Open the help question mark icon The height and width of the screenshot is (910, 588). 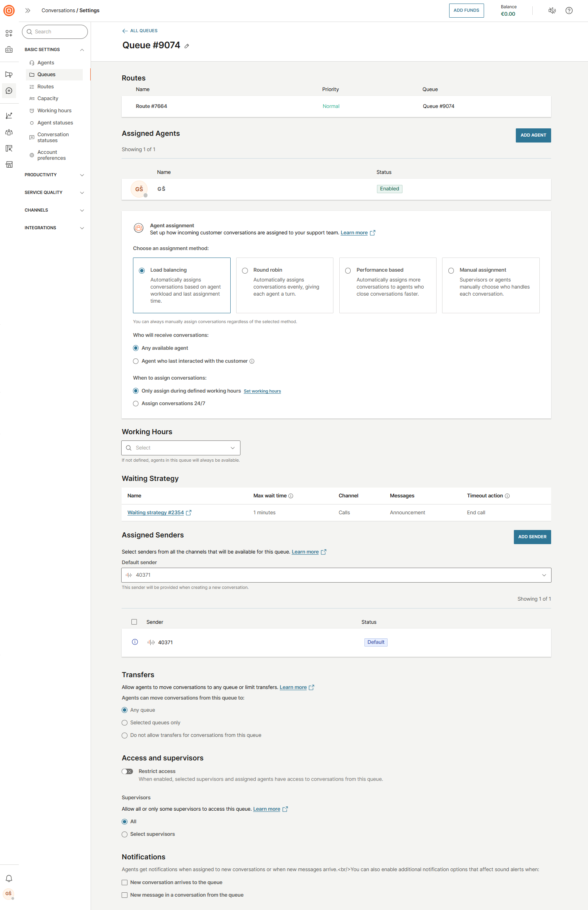[x=569, y=11]
